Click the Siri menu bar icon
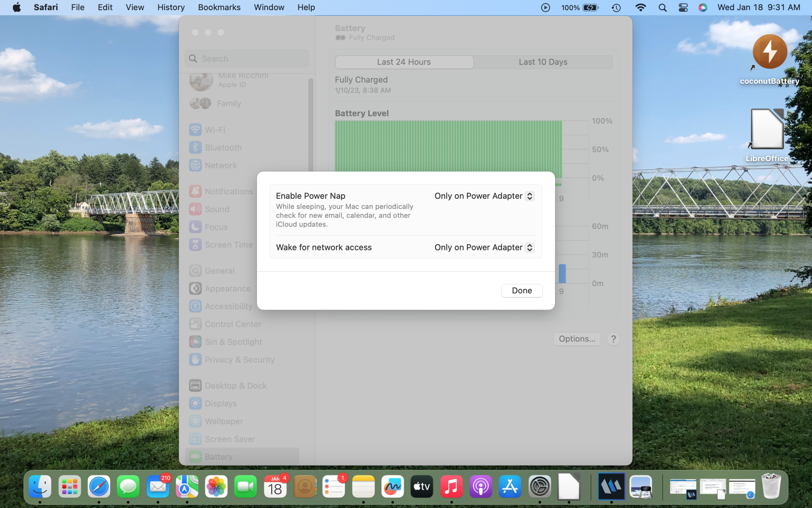 pos(703,7)
